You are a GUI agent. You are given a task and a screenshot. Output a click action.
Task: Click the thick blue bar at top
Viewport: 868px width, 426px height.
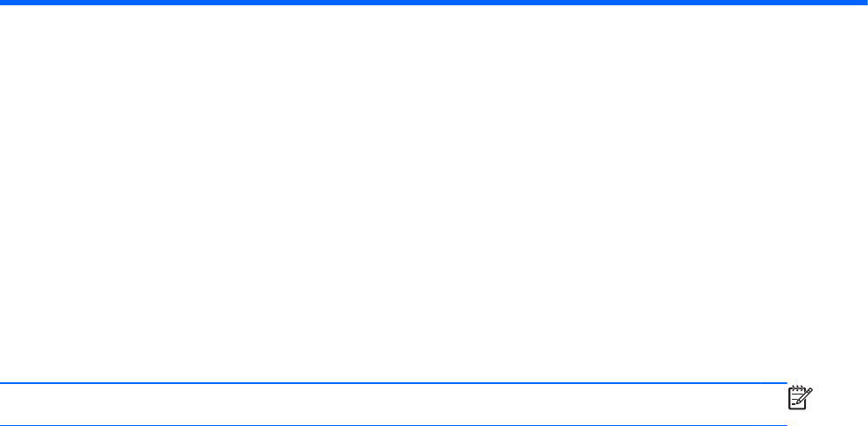pos(434,3)
